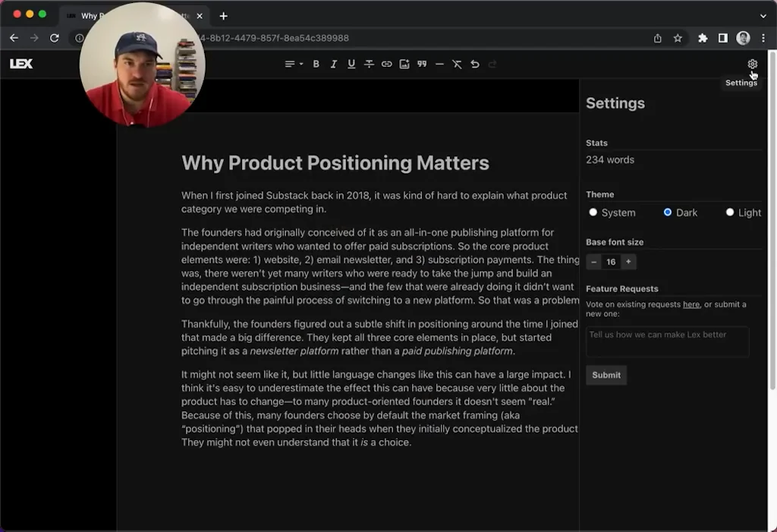Select the Dark theme option
Image resolution: width=777 pixels, height=532 pixels.
tap(668, 212)
